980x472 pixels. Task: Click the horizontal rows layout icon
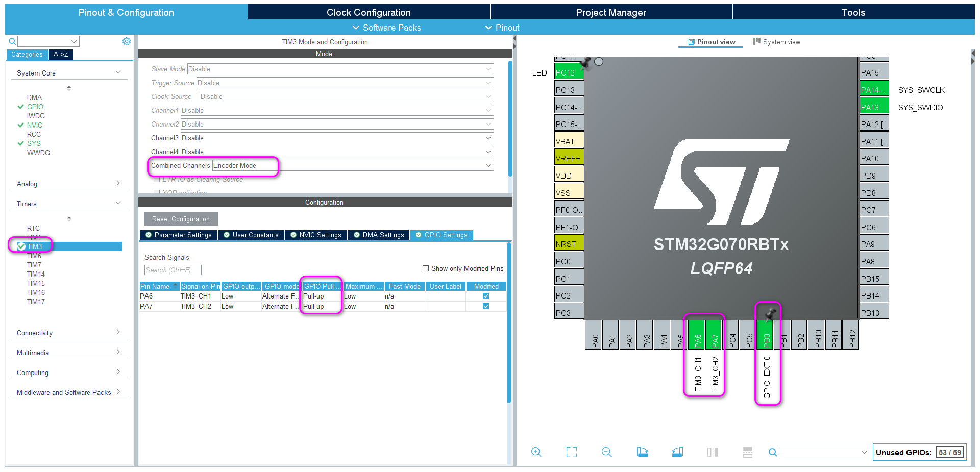[748, 452]
